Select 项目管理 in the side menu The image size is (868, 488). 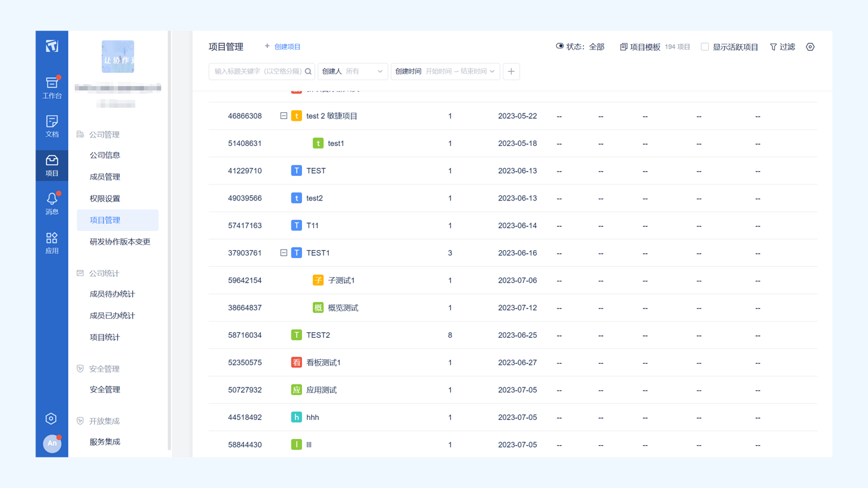point(118,220)
